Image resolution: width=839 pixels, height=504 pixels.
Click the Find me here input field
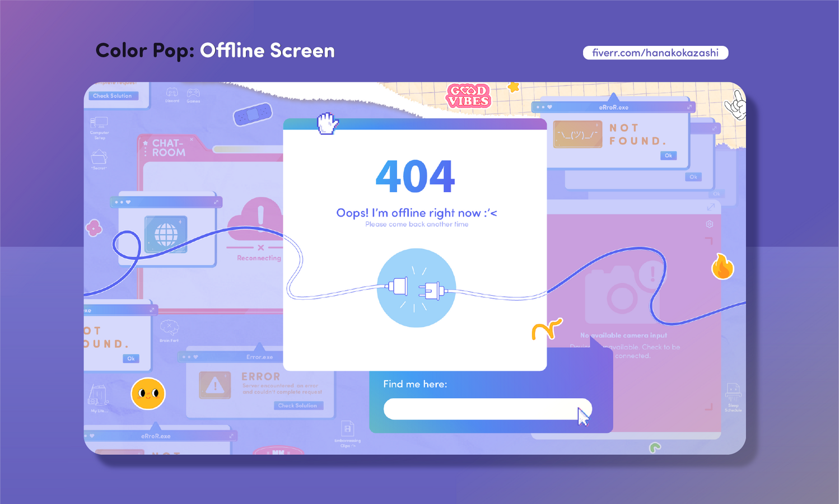482,409
